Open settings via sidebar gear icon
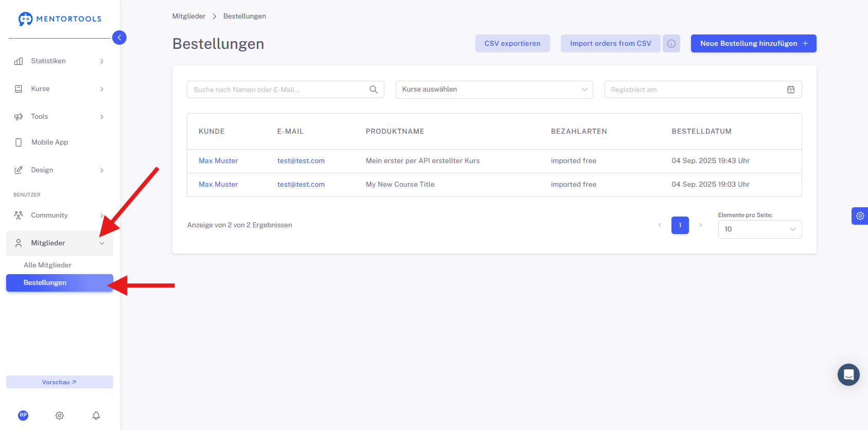Viewport: 868px width, 430px height. [x=60, y=416]
